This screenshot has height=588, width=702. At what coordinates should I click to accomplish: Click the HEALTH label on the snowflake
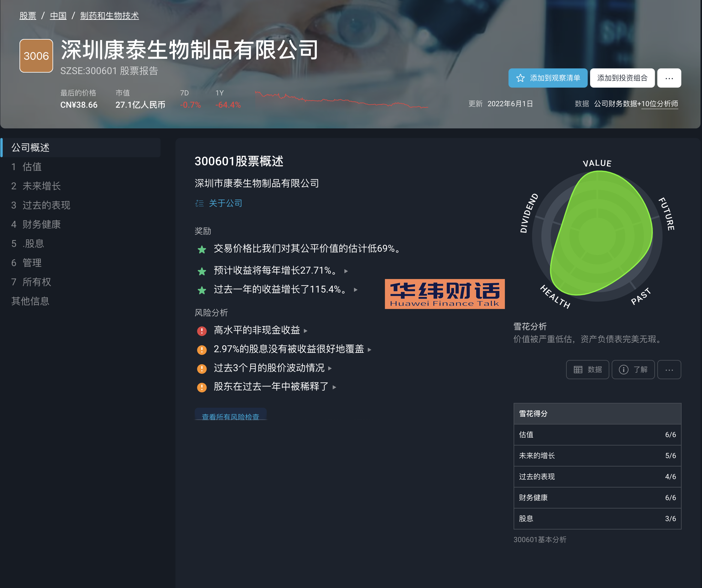tap(555, 296)
